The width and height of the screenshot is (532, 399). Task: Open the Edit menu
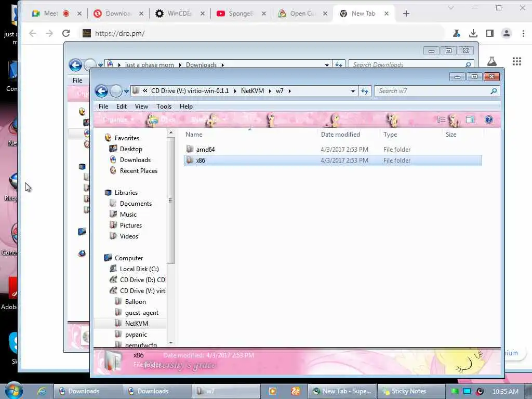122,107
